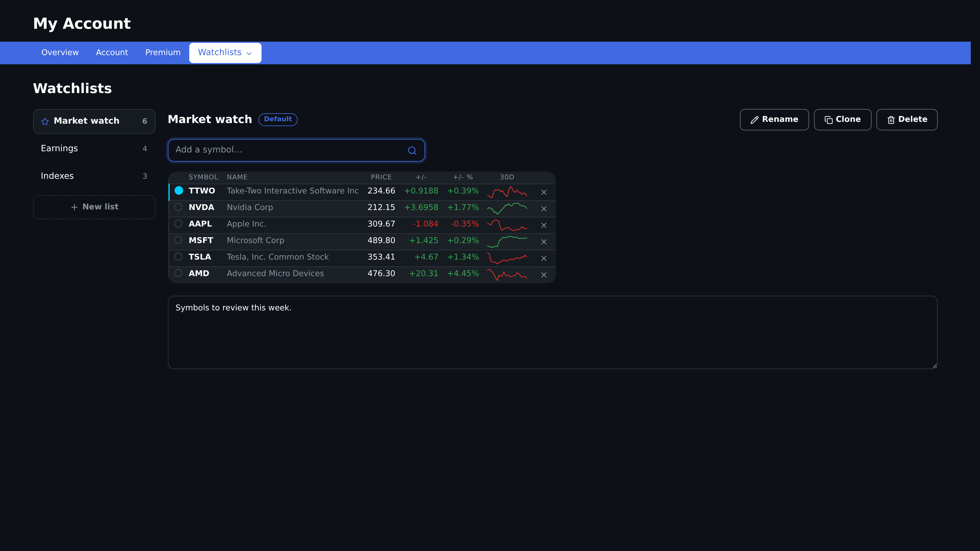980x551 pixels.
Task: Click into the watchlist notes textarea
Action: [553, 332]
